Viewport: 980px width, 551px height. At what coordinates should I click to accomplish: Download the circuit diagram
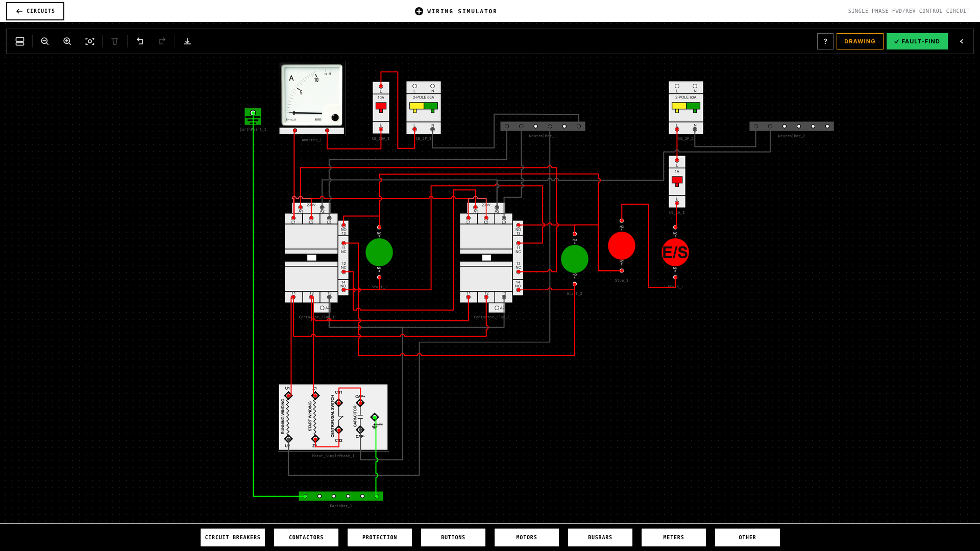[x=187, y=41]
